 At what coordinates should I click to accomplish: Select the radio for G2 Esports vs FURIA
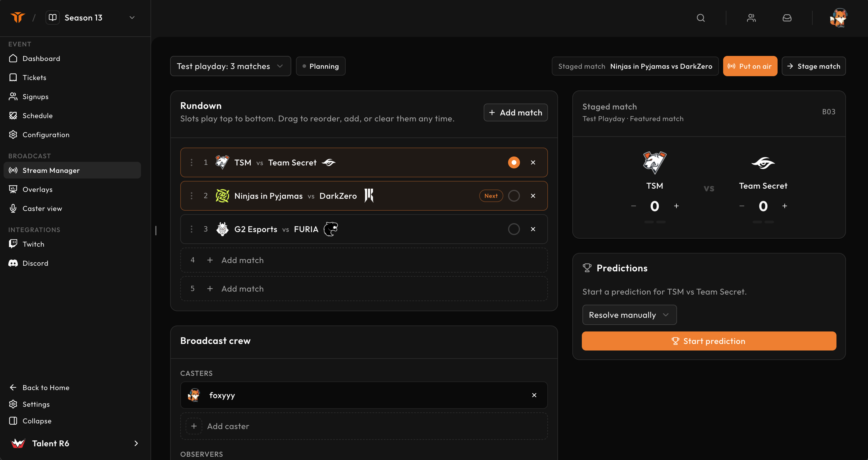click(x=513, y=229)
